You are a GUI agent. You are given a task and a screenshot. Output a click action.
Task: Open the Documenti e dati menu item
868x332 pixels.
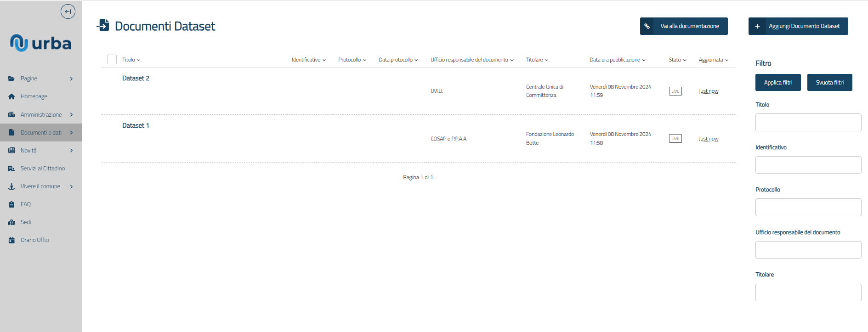point(41,133)
